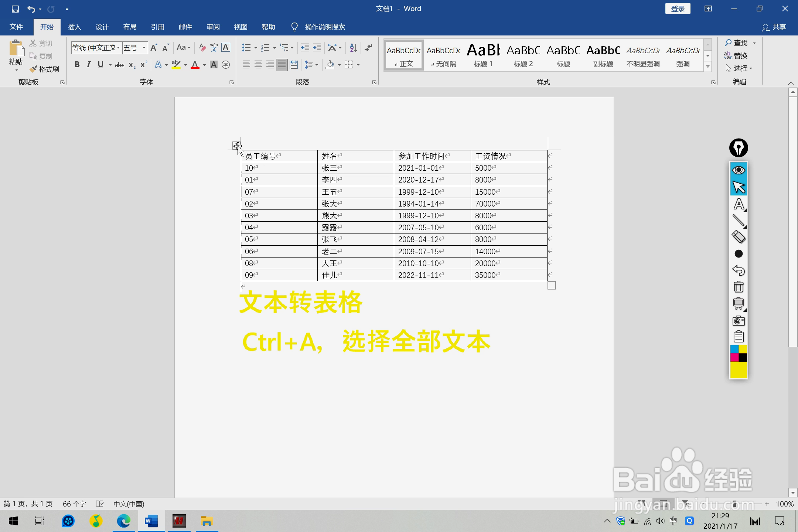Click the trash icon in the annotation sidebar
The image size is (798, 532).
[738, 287]
